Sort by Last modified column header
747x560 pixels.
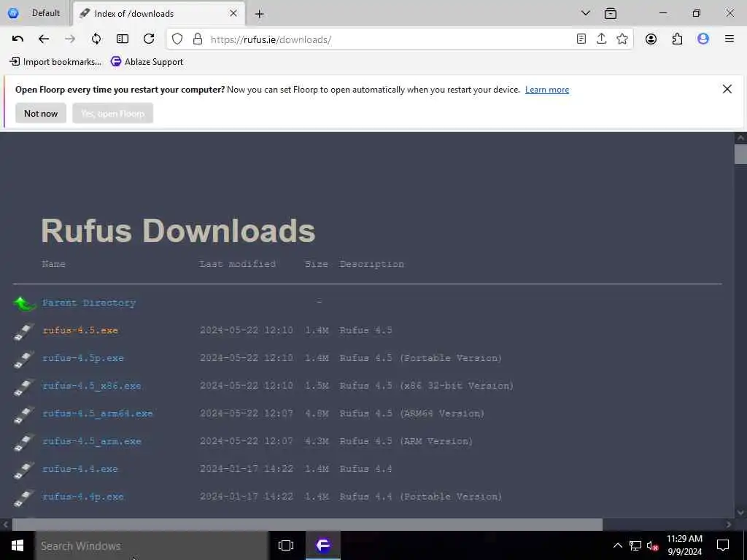[237, 264]
